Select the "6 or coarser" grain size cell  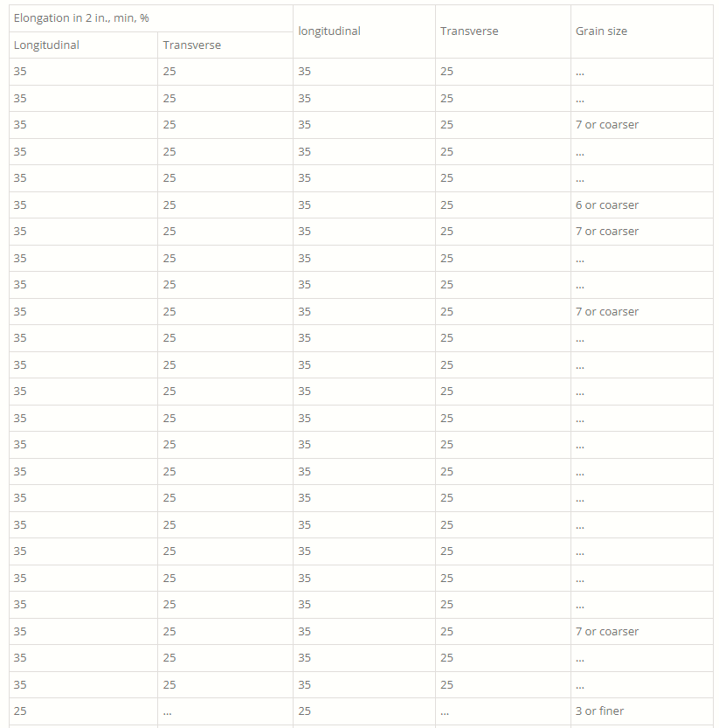607,205
